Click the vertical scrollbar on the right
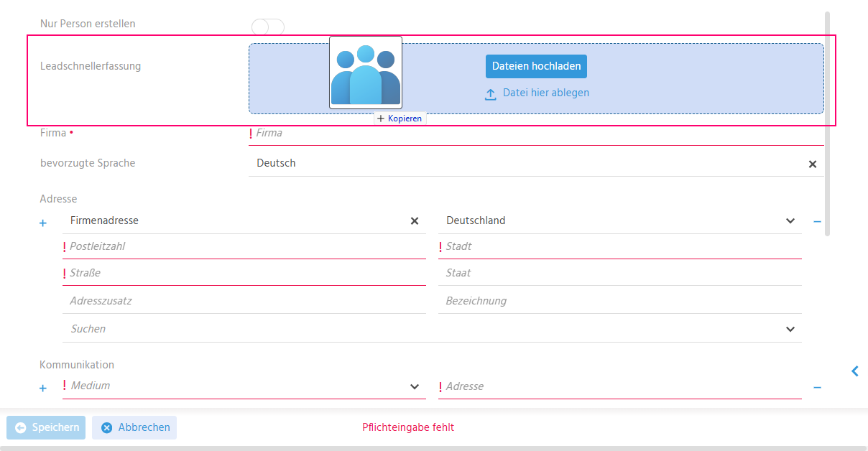Viewport: 868px width, 451px height. tap(828, 124)
